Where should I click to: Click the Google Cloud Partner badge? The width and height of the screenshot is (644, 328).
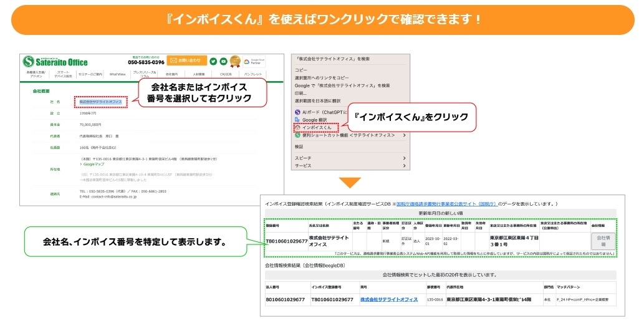tap(255, 61)
